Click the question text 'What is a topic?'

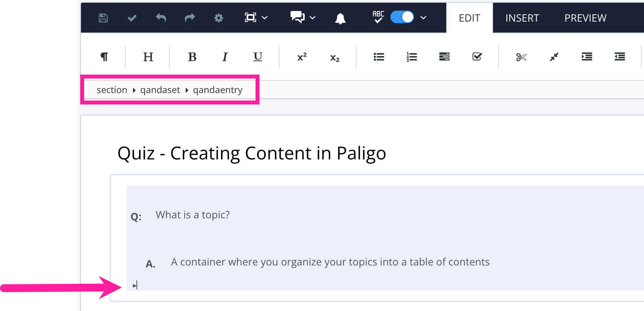193,215
